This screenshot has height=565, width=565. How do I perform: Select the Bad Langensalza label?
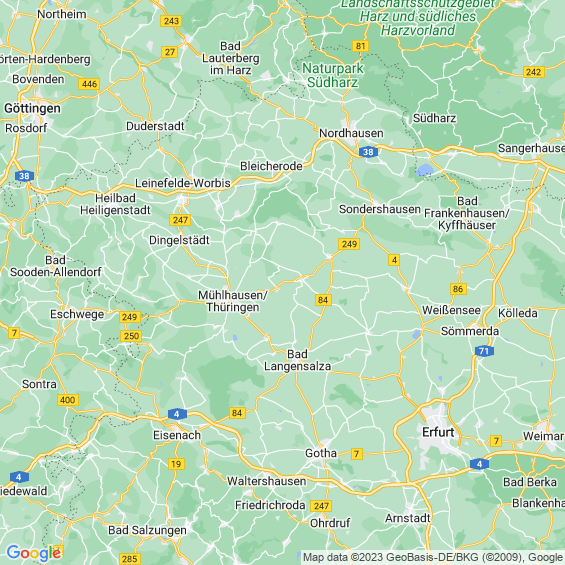click(297, 360)
